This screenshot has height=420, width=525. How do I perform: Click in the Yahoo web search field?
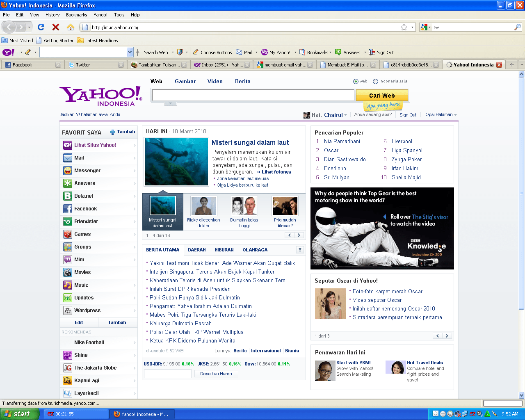tap(253, 96)
